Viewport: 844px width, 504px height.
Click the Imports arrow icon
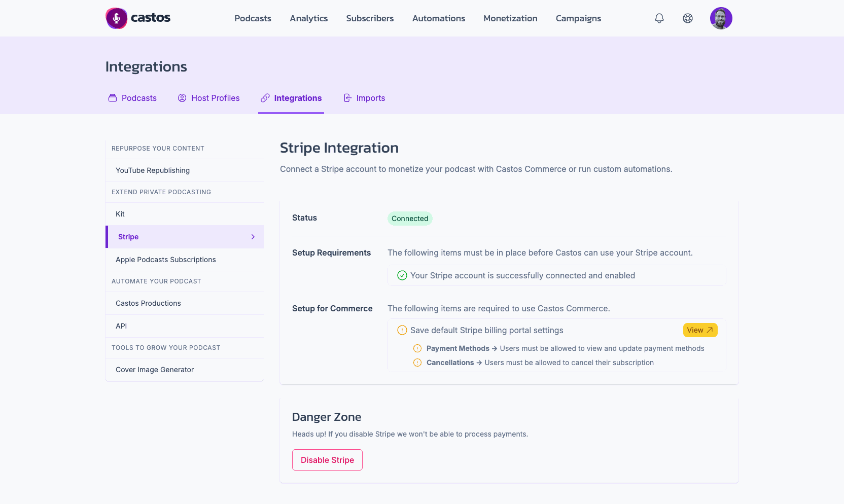(347, 98)
